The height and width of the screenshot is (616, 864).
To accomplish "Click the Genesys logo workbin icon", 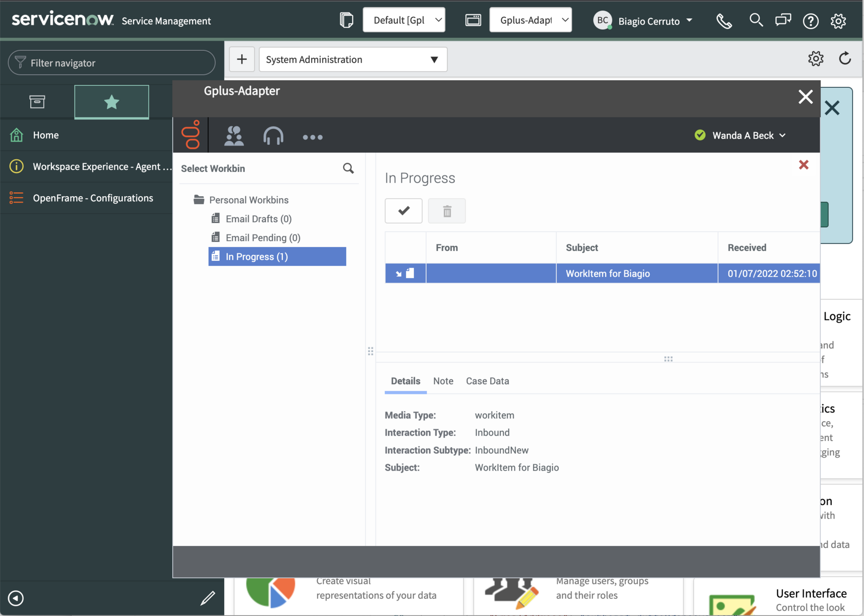I will [191, 135].
